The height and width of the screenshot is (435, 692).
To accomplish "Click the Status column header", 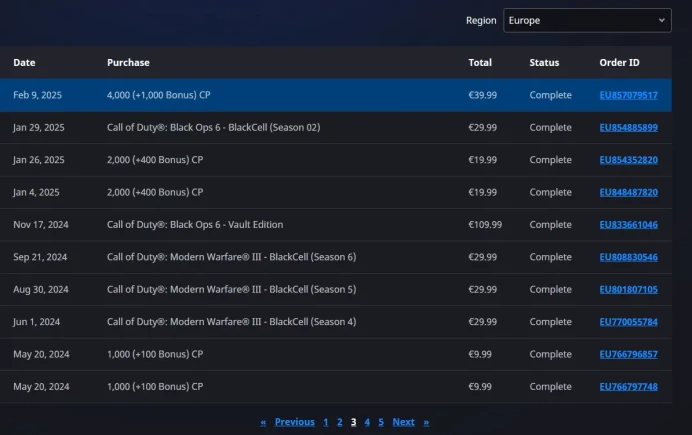I will pyautogui.click(x=544, y=63).
